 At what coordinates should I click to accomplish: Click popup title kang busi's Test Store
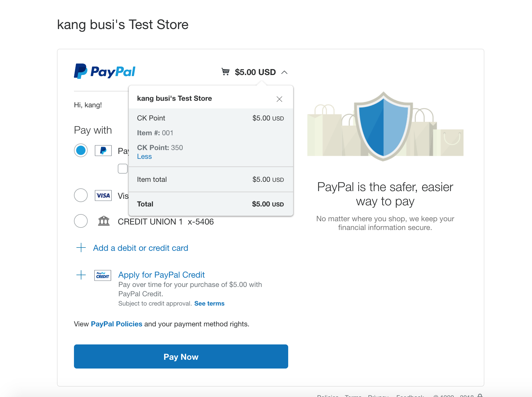point(175,99)
